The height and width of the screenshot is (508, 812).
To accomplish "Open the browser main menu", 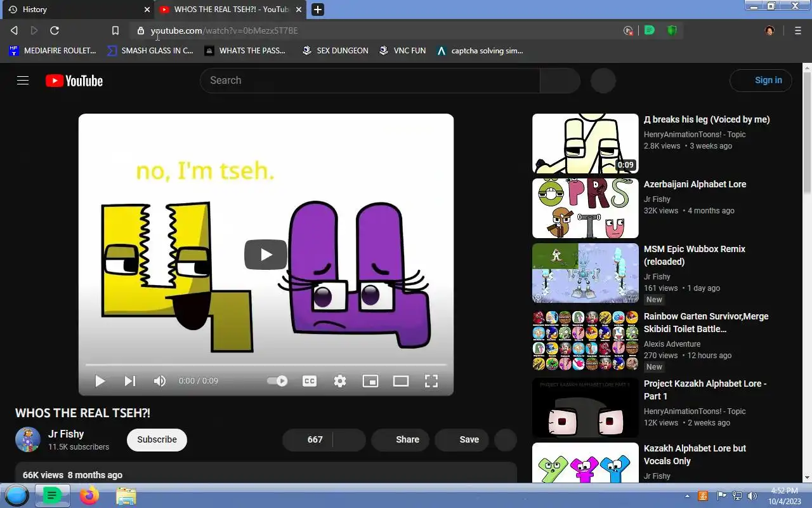I will (x=798, y=30).
